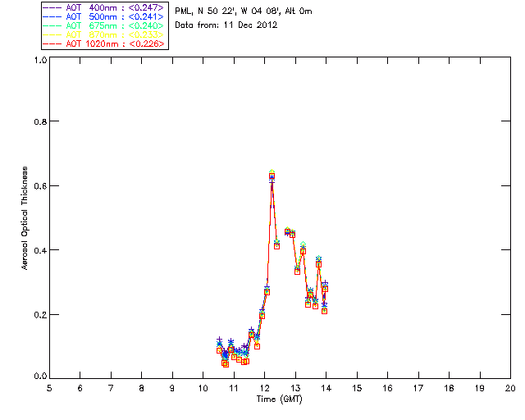Click the y-axis tick label 0.4
This screenshot has height=420, width=525.
[x=40, y=250]
